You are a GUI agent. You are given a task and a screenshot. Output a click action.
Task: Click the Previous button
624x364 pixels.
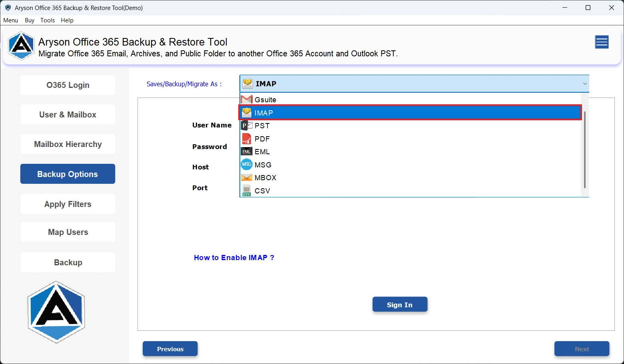(x=170, y=349)
